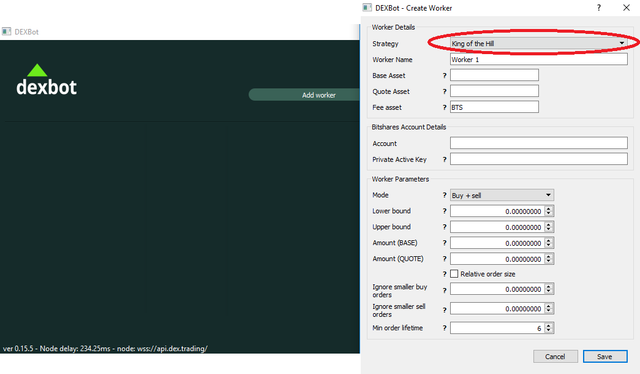The width and height of the screenshot is (640, 374).
Task: Click the Min order lifetime spinner arrows
Action: click(549, 328)
